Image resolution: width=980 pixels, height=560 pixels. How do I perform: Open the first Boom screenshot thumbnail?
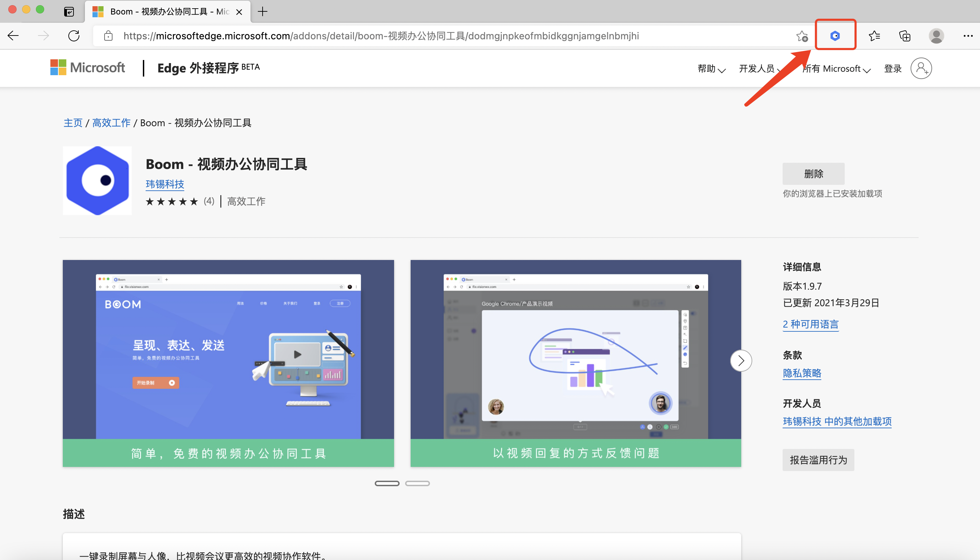228,363
